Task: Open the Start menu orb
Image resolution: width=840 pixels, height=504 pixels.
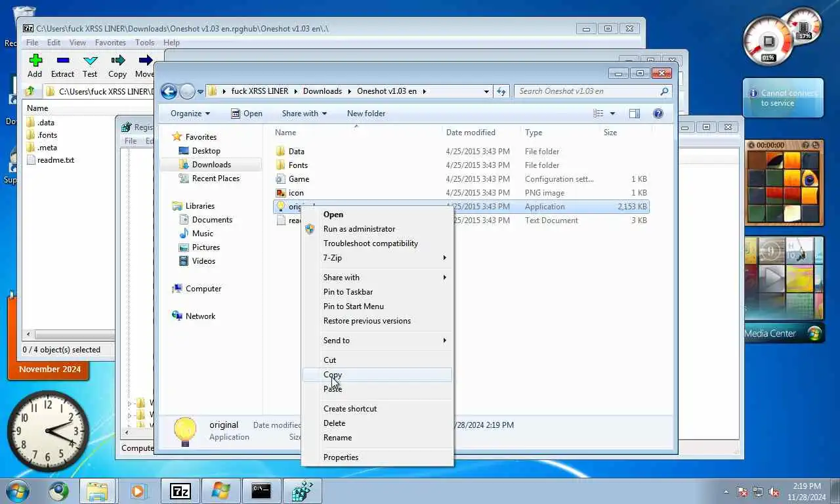Action: click(x=17, y=491)
